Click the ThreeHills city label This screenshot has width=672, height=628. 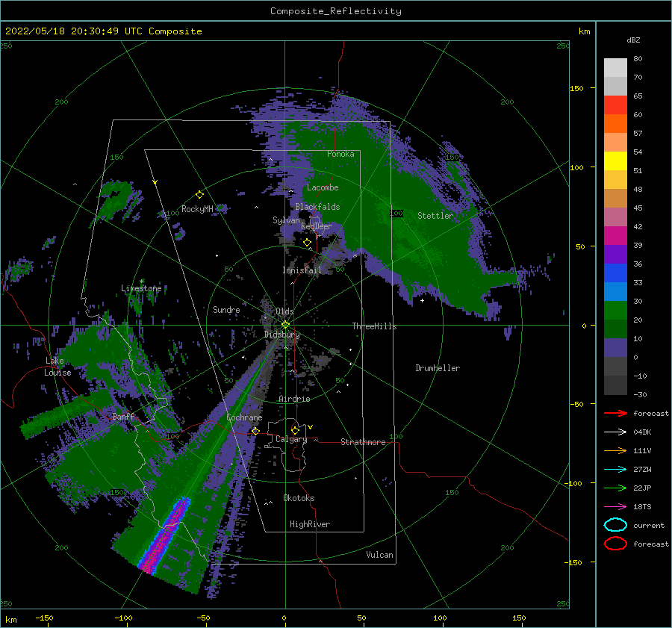[374, 326]
